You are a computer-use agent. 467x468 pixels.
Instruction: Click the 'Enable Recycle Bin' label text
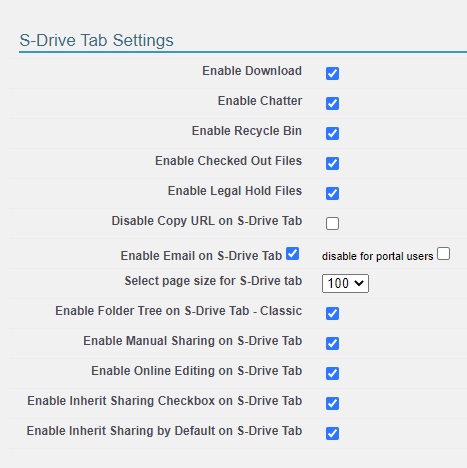pos(247,131)
